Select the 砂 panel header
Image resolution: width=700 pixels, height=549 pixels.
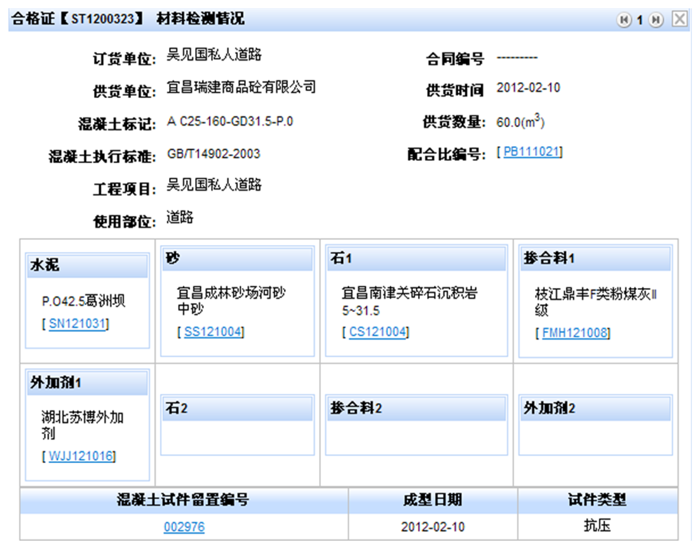[237, 259]
